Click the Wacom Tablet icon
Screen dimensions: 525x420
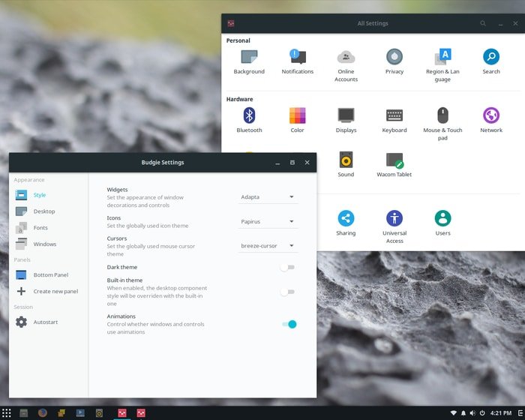click(x=394, y=160)
